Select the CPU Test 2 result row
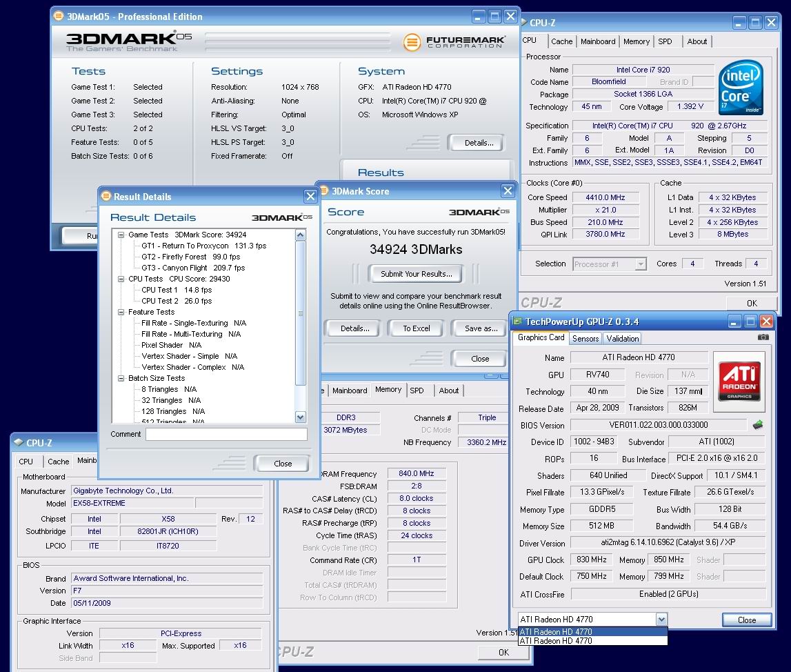791x672 pixels. [177, 302]
